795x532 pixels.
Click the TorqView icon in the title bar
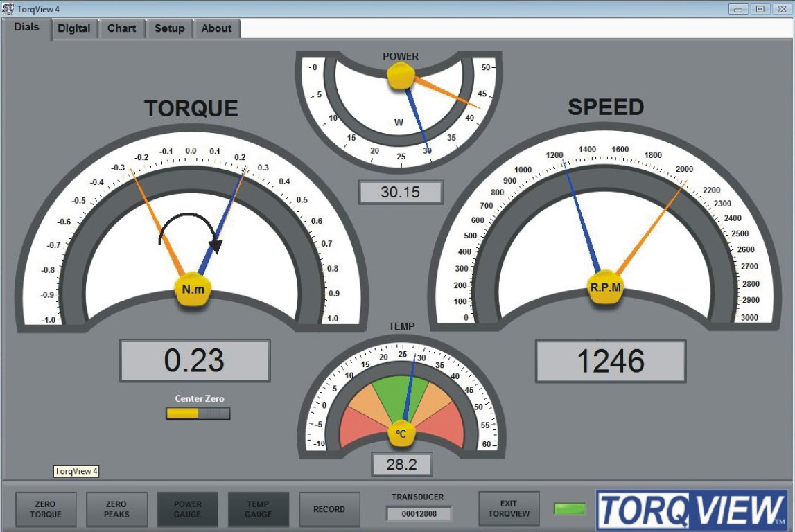tap(6, 10)
